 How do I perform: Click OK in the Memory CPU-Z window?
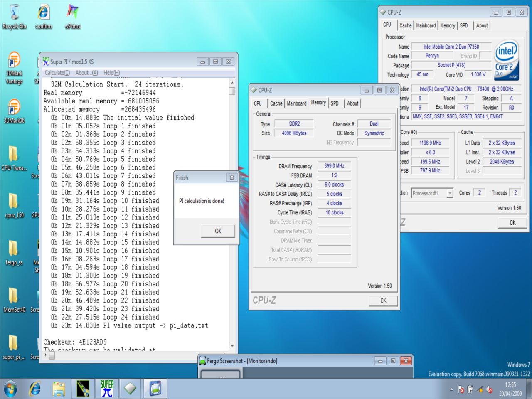pos(383,300)
